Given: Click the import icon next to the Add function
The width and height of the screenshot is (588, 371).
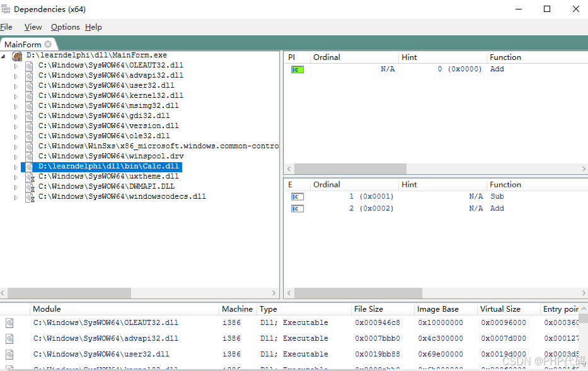Looking at the screenshot, I should (x=296, y=69).
